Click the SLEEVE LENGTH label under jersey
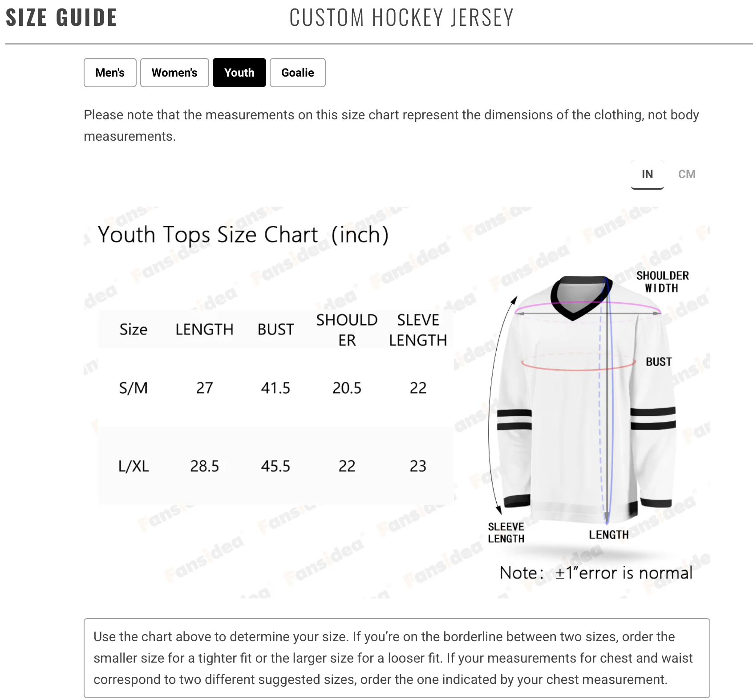Viewport: 753px width, 700px height. point(506,533)
